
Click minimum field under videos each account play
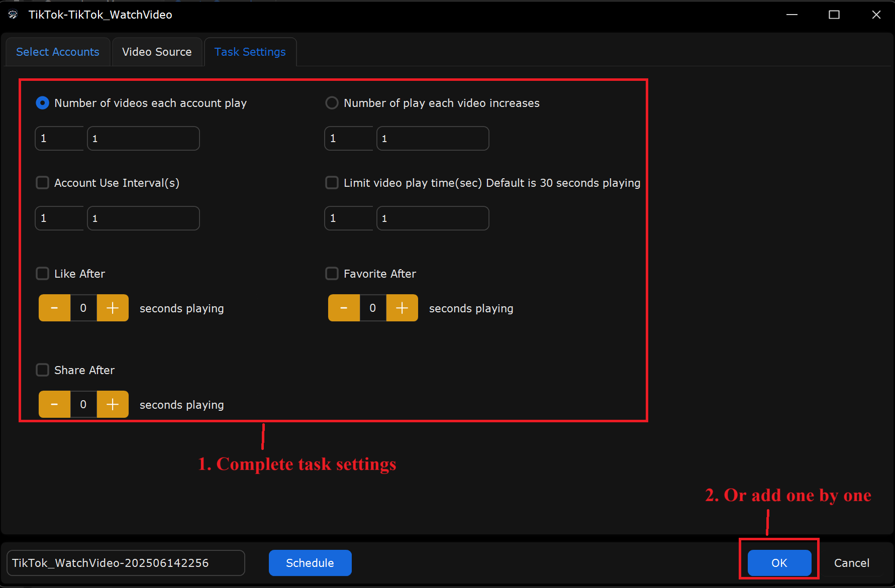click(59, 138)
